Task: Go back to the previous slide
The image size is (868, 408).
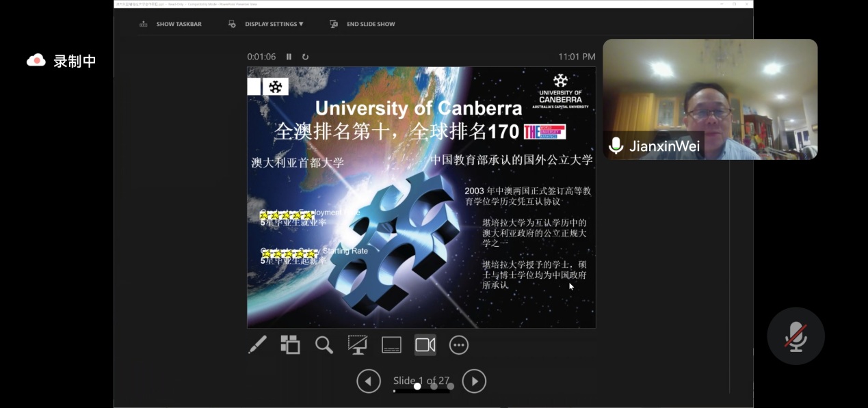Action: [369, 381]
